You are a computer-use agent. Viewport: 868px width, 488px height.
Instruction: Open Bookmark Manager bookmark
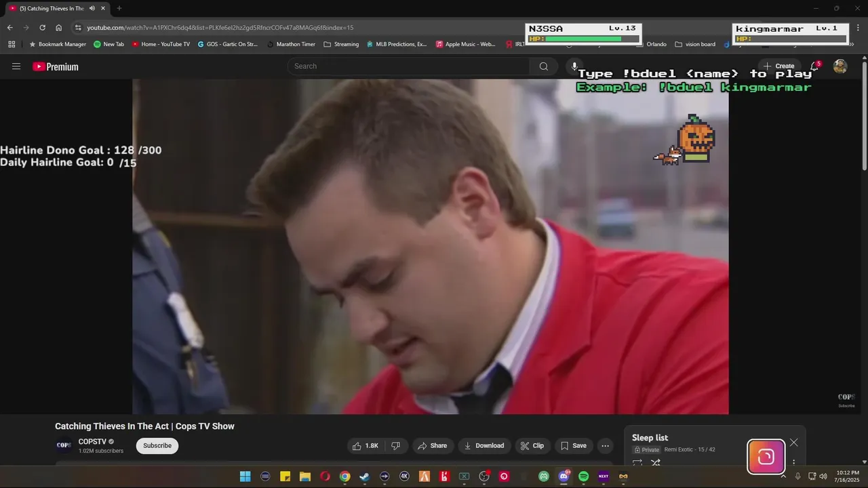point(57,44)
